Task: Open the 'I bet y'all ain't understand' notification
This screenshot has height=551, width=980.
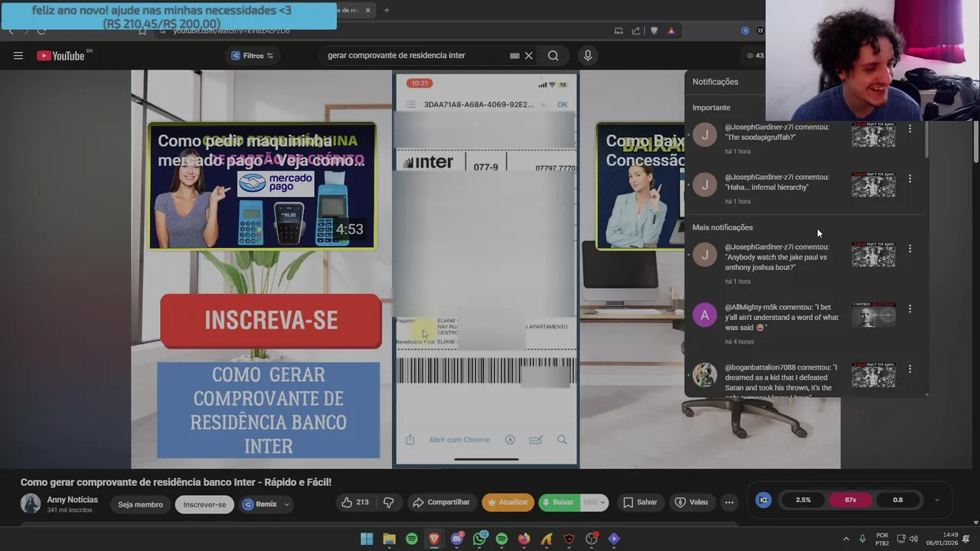Action: pyautogui.click(x=782, y=318)
